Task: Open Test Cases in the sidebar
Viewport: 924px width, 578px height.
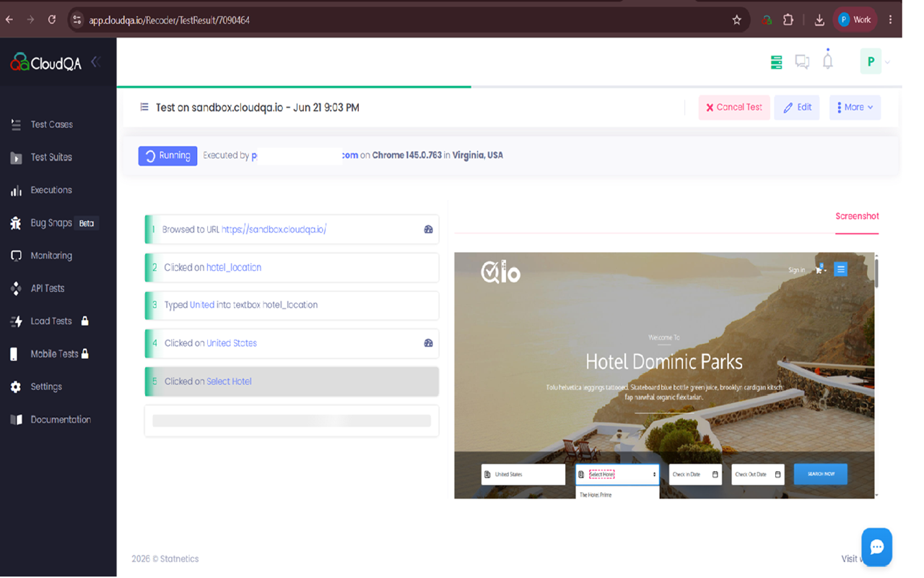Action: (52, 124)
